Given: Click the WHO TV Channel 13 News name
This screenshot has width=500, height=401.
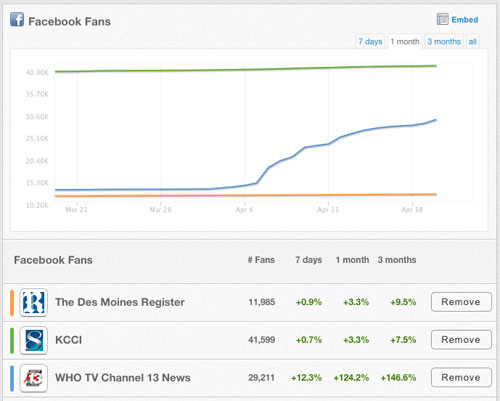Looking at the screenshot, I should 123,378.
